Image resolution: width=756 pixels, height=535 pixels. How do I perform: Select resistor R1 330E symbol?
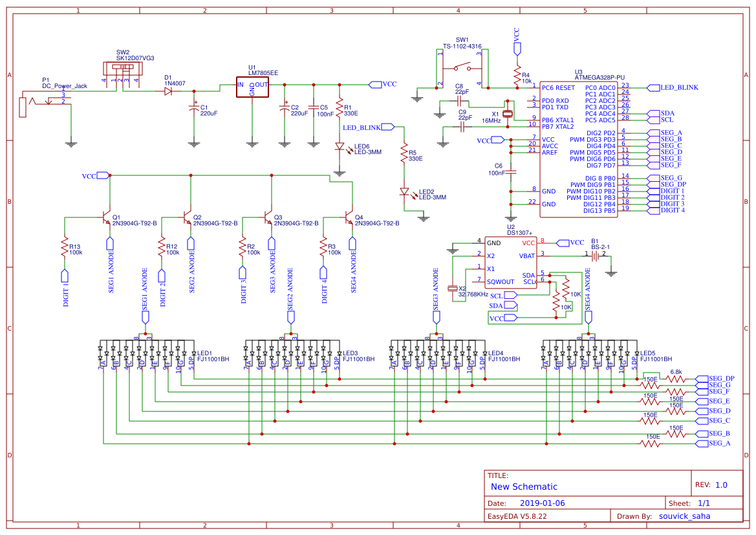tap(340, 108)
